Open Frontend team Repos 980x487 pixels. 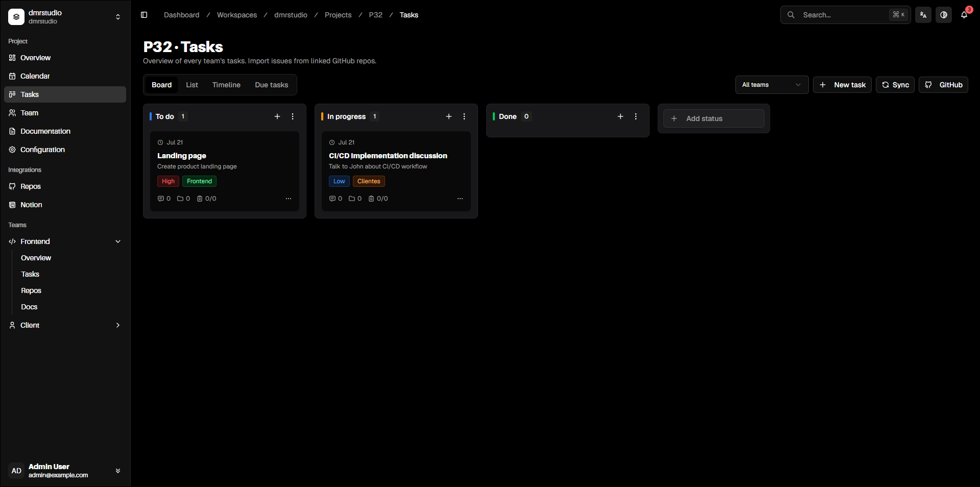[31, 290]
